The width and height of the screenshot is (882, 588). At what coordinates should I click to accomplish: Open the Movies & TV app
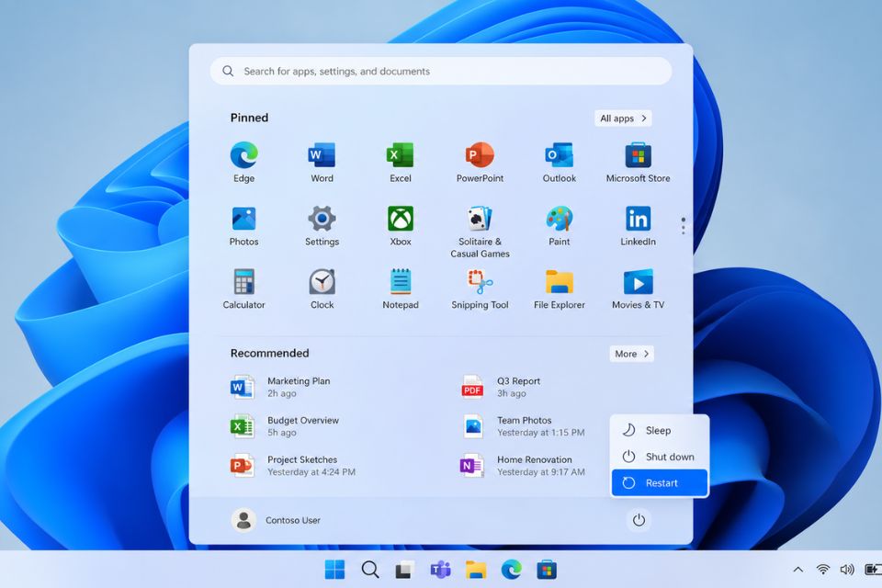click(638, 288)
